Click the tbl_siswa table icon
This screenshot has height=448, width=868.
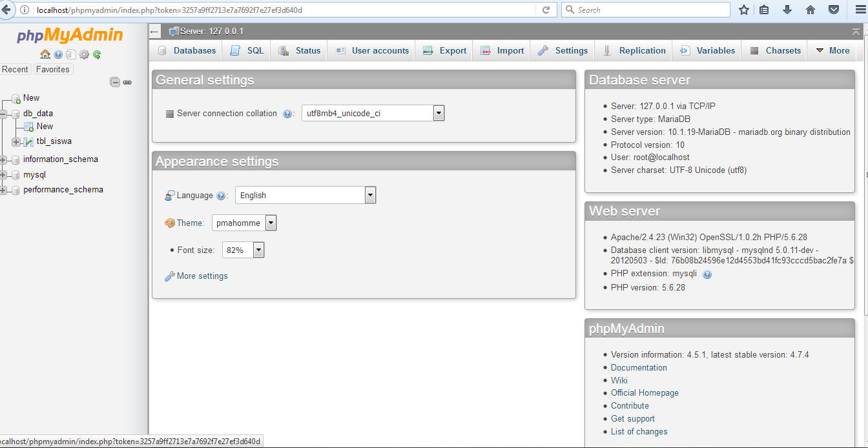(28, 141)
